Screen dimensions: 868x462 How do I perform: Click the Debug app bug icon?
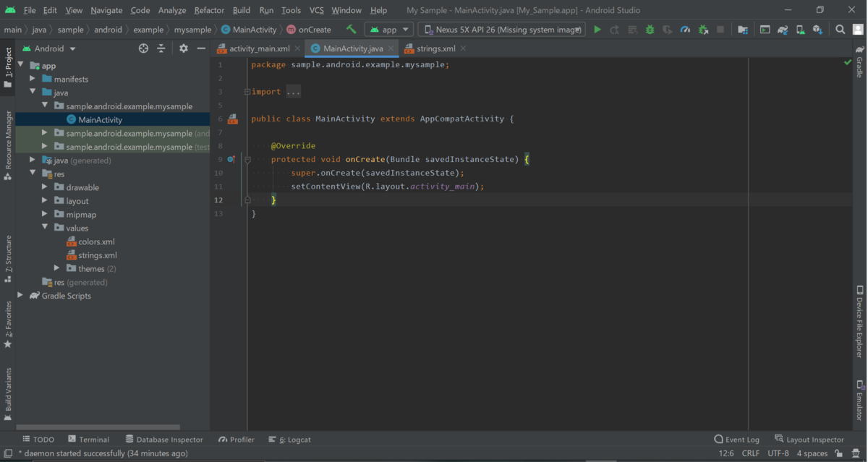650,30
